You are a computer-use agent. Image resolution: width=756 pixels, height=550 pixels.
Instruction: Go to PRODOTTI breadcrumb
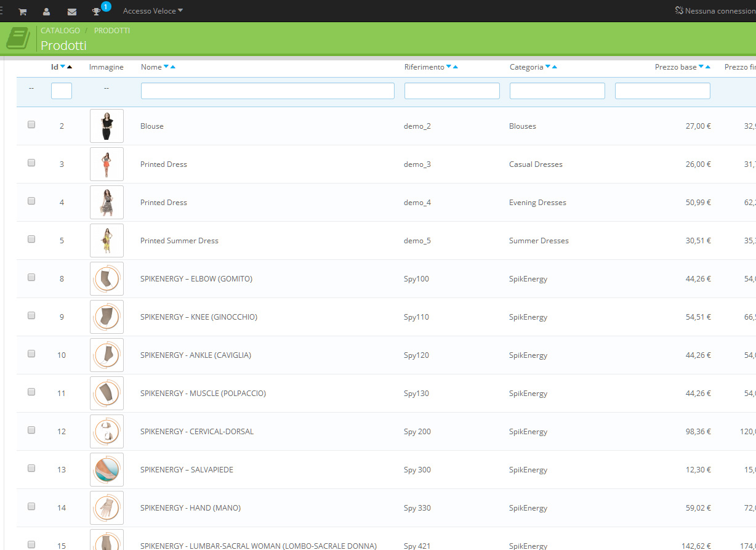pyautogui.click(x=112, y=30)
